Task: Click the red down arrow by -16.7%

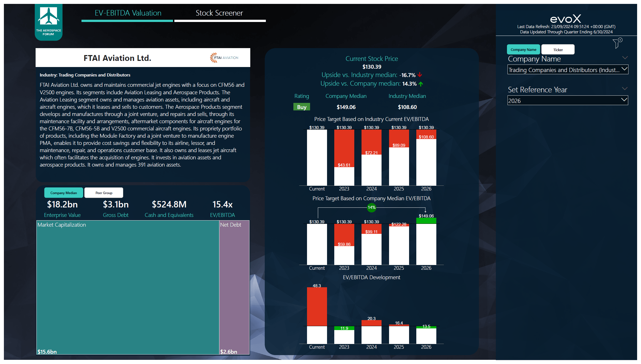Action: pyautogui.click(x=420, y=75)
